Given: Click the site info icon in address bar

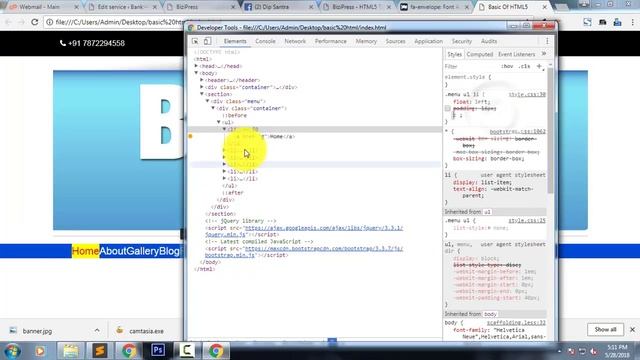Looking at the screenshot, I should point(49,22).
